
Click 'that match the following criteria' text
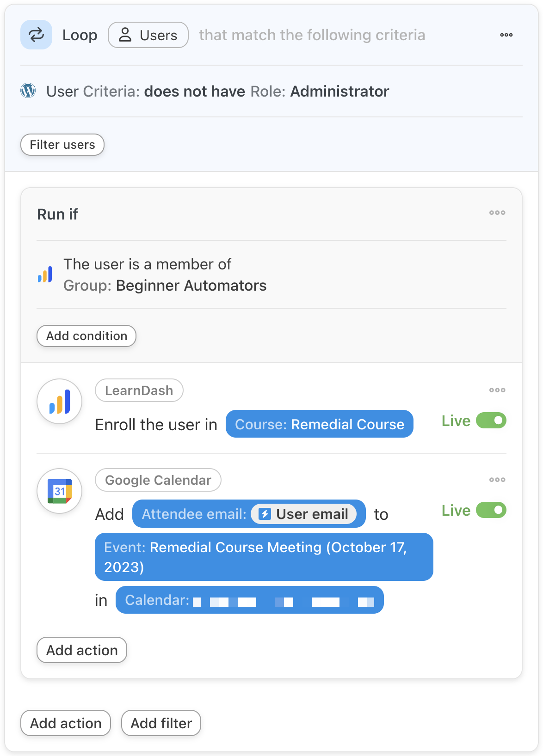pyautogui.click(x=312, y=35)
